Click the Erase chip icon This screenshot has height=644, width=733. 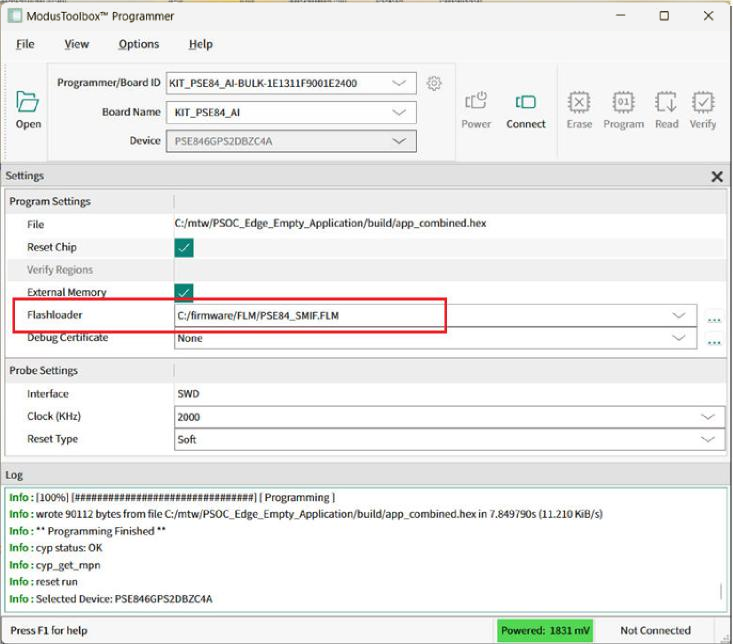pyautogui.click(x=579, y=102)
